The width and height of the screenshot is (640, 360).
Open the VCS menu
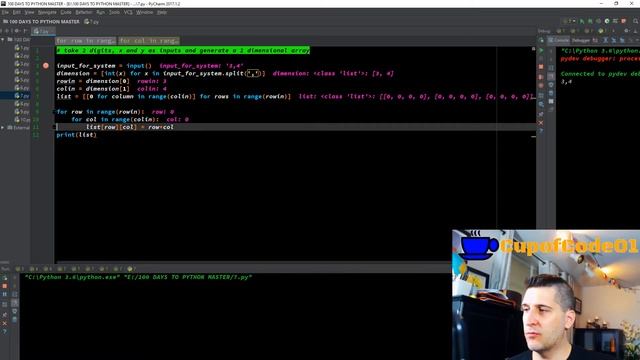point(128,12)
